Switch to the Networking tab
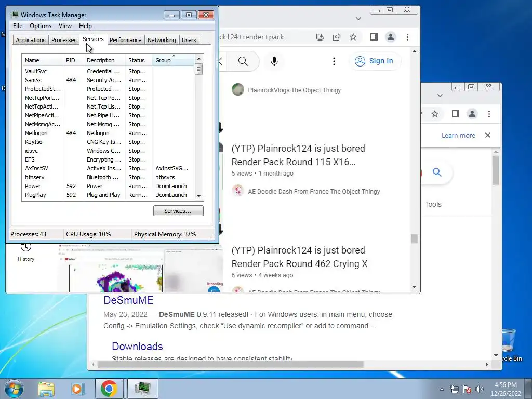 162,40
